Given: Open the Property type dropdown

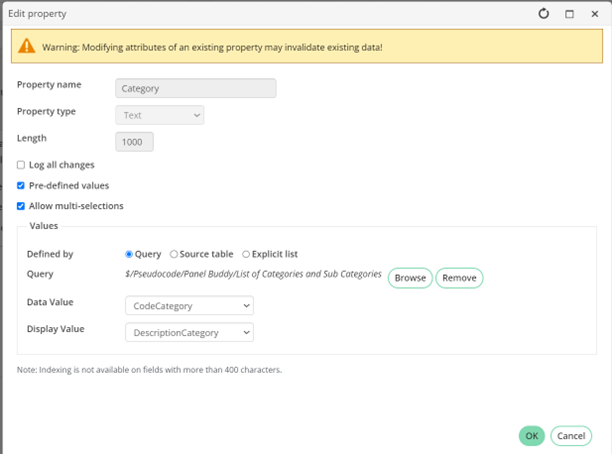Looking at the screenshot, I should [x=160, y=115].
